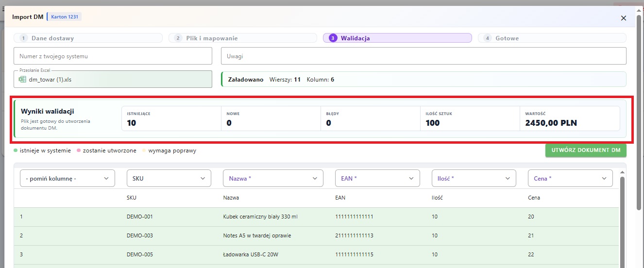This screenshot has width=644, height=268.
Task: Go to step 1 Dane dostawy
Action: pyautogui.click(x=88, y=38)
